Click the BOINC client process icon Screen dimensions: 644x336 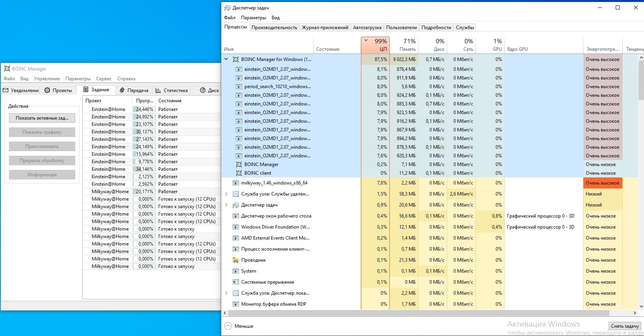(239, 173)
